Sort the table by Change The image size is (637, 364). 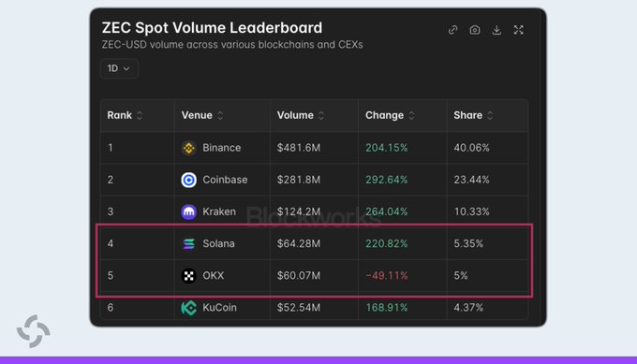411,116
